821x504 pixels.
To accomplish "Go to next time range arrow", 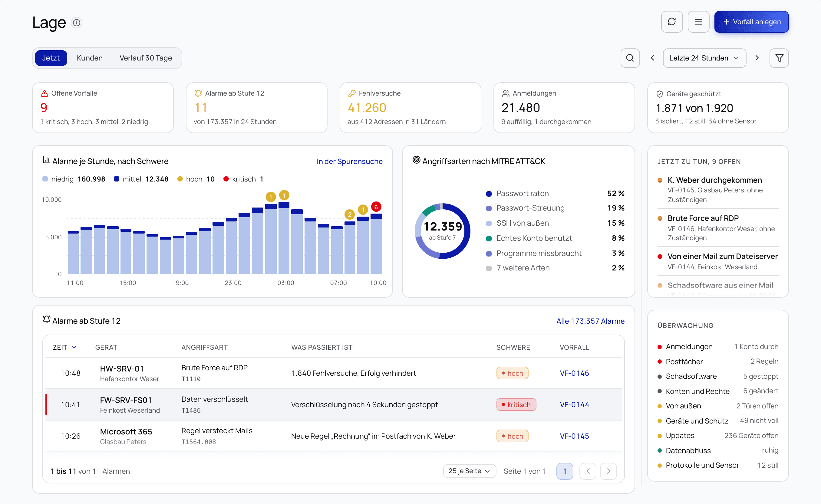I will (x=757, y=58).
